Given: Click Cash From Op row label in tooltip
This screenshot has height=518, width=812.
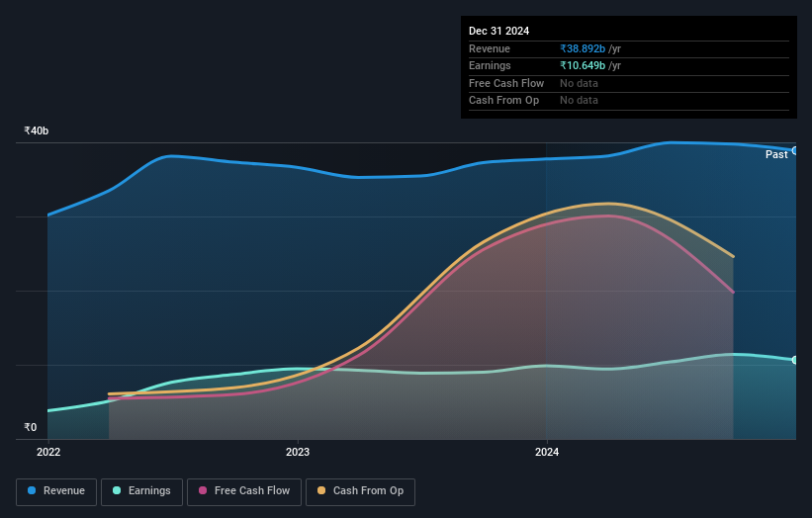Looking at the screenshot, I should 503,101.
